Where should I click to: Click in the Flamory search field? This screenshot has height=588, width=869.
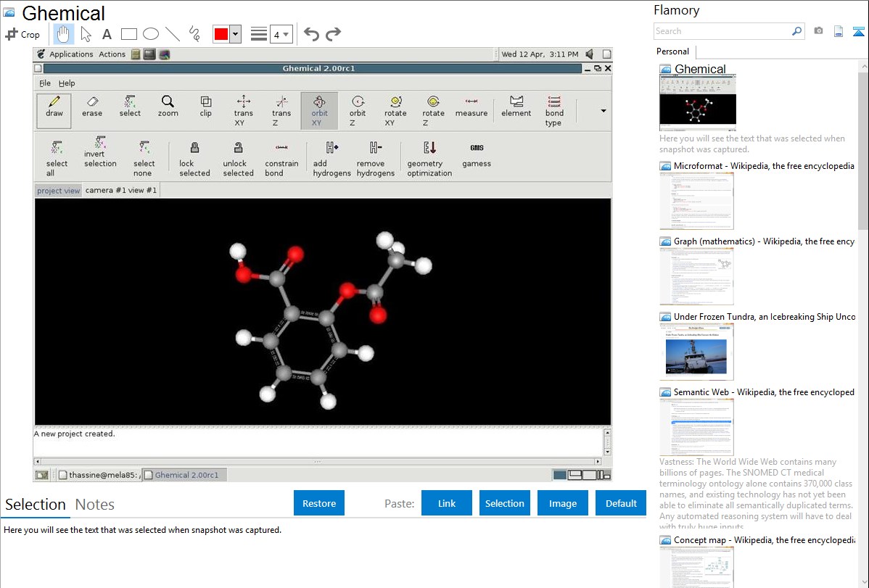click(722, 31)
